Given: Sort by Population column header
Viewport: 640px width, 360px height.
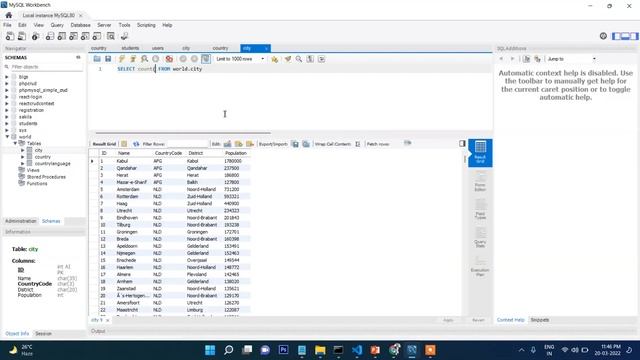Looking at the screenshot, I should pos(236,153).
